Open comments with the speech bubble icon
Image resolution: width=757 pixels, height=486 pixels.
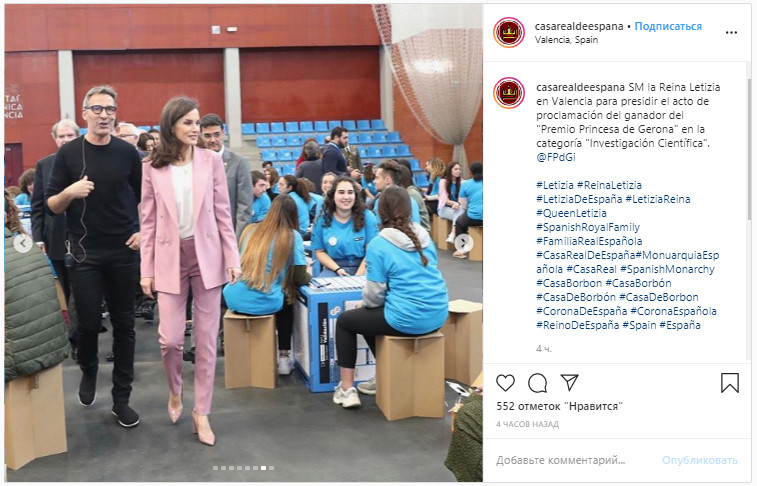pos(537,383)
